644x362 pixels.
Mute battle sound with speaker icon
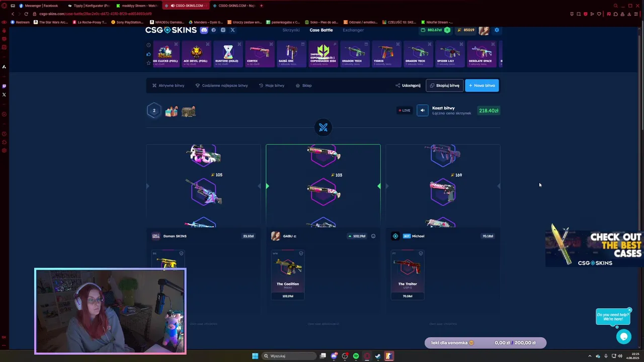coord(422,111)
